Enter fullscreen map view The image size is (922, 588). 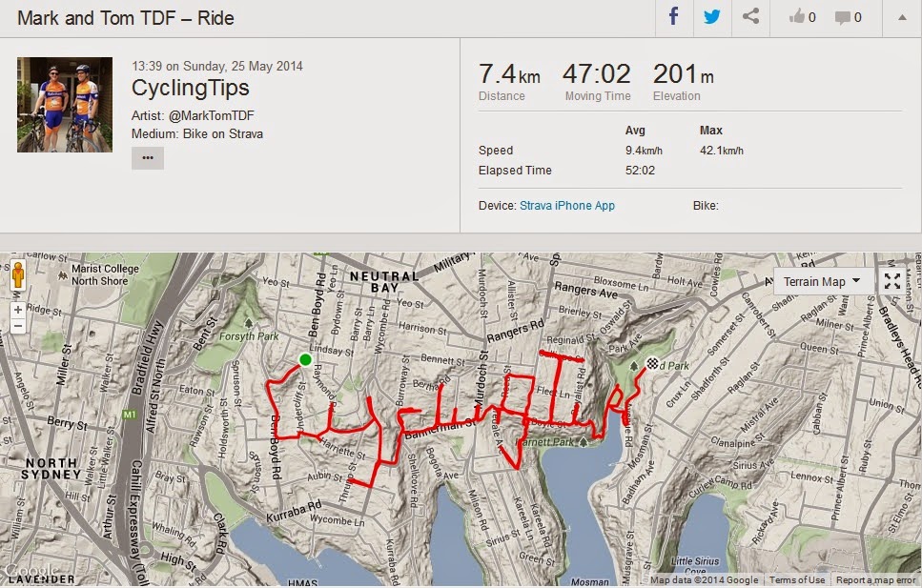tap(892, 281)
